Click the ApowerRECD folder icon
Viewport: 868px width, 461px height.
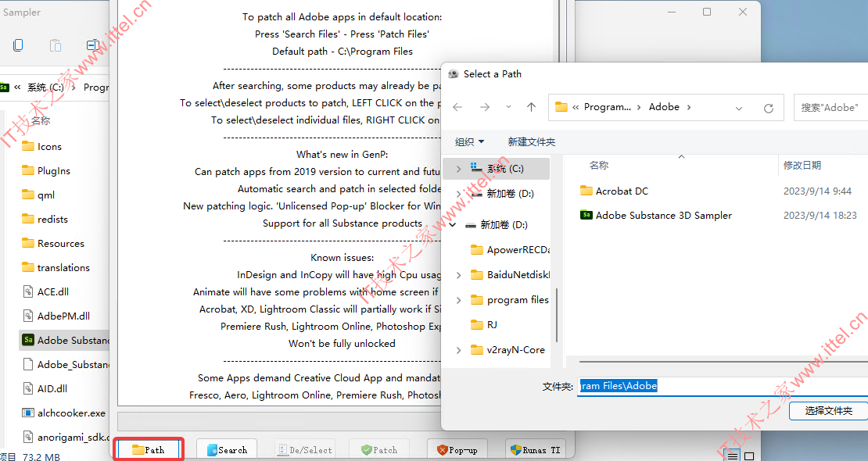click(477, 249)
